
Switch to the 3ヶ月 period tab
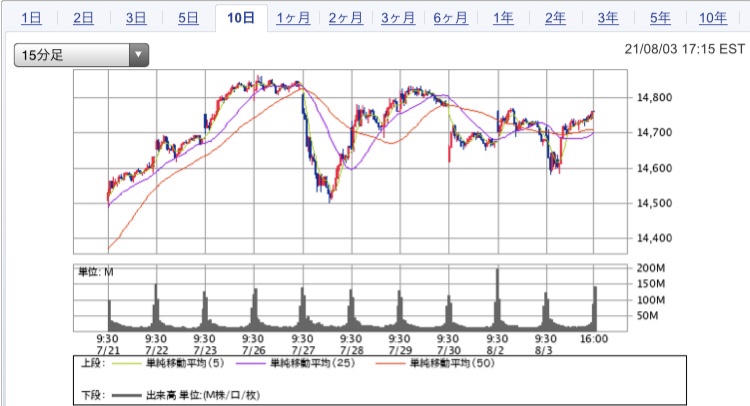coord(398,18)
